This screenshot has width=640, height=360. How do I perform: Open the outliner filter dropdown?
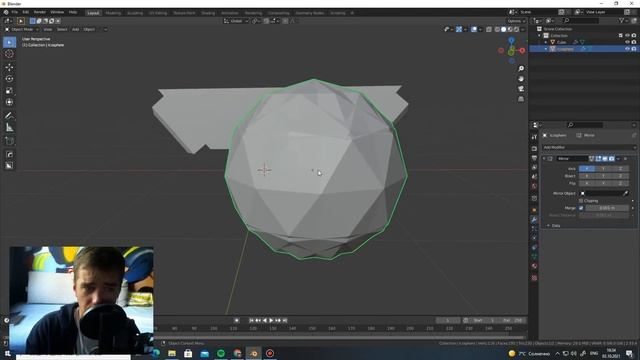(622, 20)
